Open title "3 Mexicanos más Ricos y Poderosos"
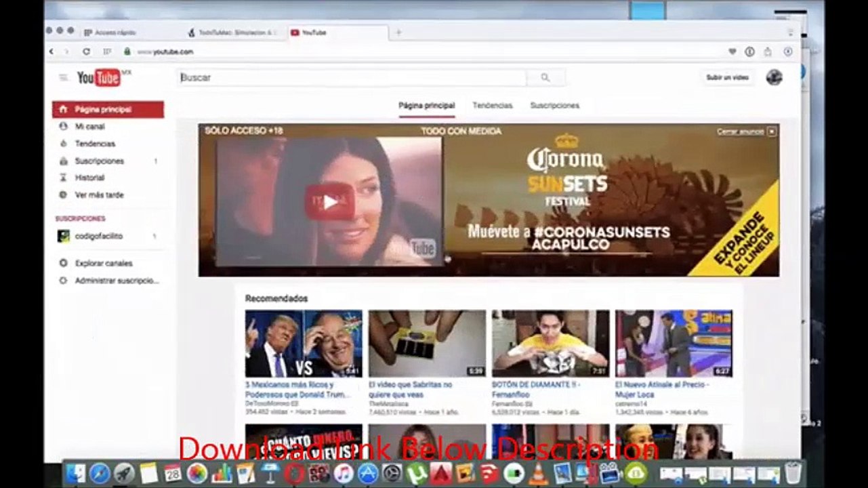 (299, 389)
